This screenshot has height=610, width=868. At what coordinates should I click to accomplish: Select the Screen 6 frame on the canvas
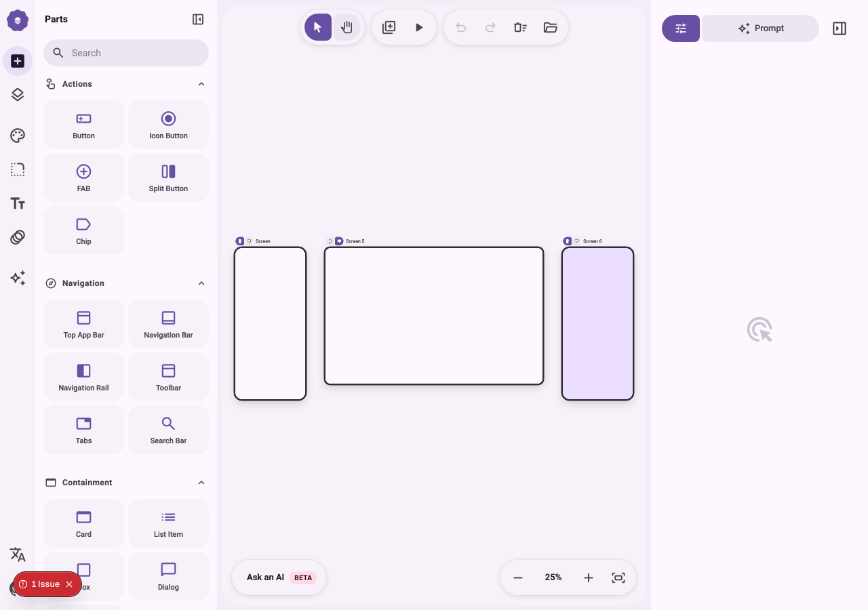(x=597, y=323)
